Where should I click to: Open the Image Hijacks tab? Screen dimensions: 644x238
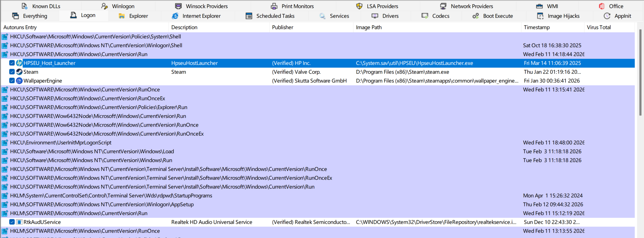pos(558,16)
